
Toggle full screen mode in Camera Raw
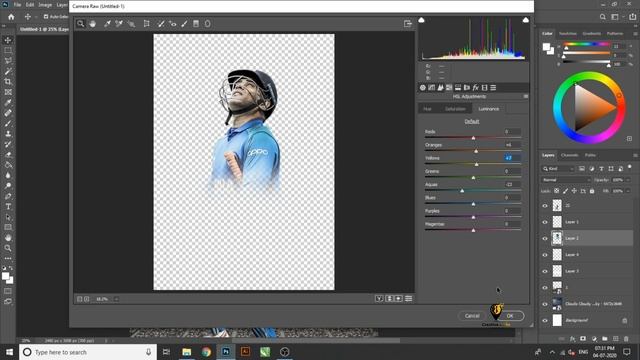(407, 24)
